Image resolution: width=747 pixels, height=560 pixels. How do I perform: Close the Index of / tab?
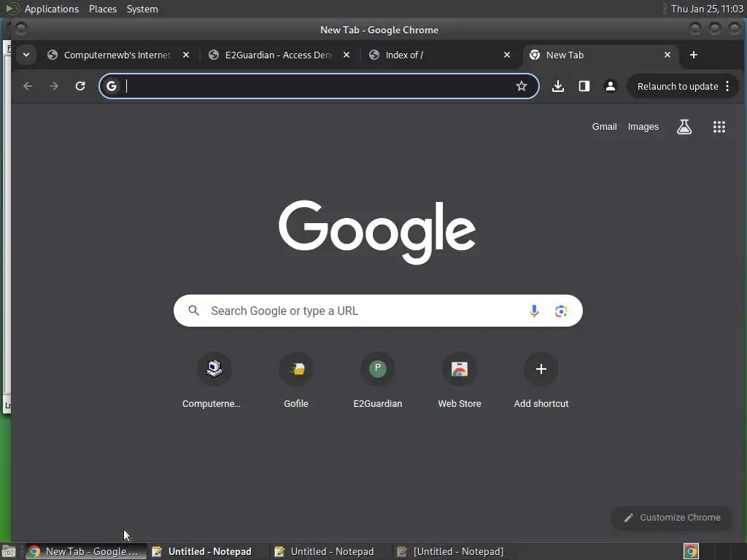pyautogui.click(x=507, y=55)
